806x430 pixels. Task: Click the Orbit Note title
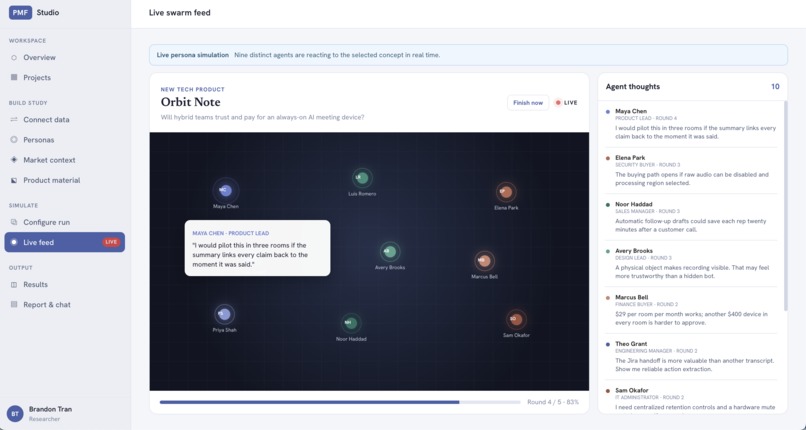(190, 102)
